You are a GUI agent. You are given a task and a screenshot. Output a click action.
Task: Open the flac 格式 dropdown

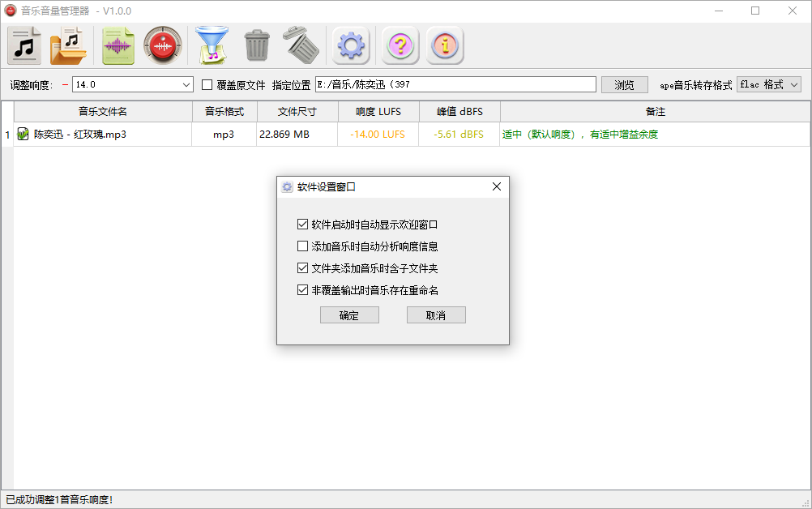[x=769, y=84]
